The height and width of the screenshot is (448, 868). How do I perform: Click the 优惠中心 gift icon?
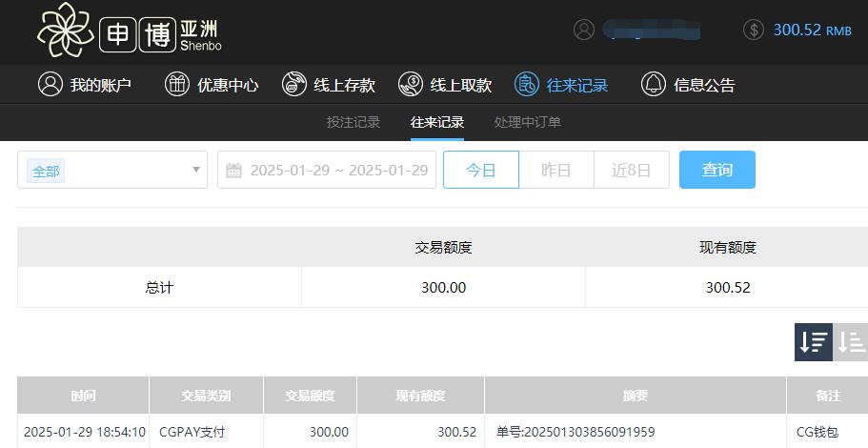[177, 84]
